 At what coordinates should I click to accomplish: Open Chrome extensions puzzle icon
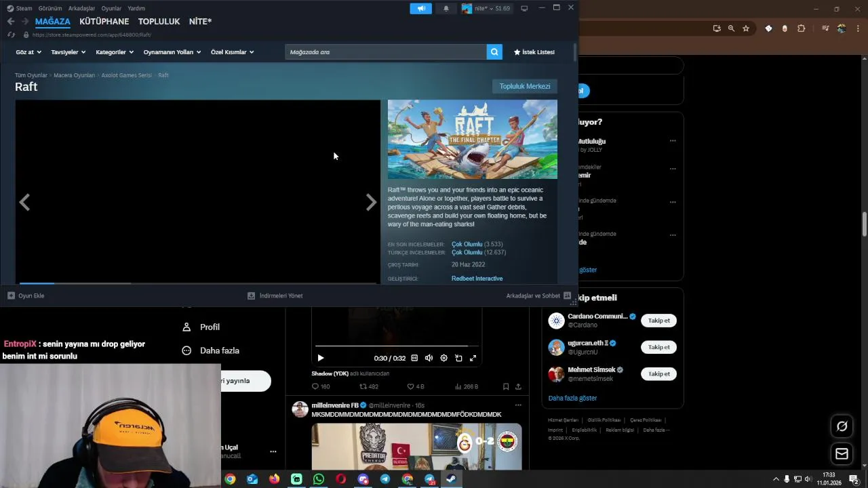click(802, 28)
